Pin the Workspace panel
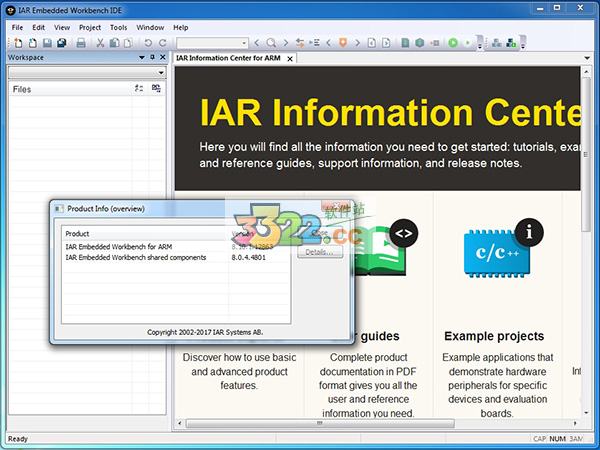The width and height of the screenshot is (600, 450). click(x=150, y=58)
